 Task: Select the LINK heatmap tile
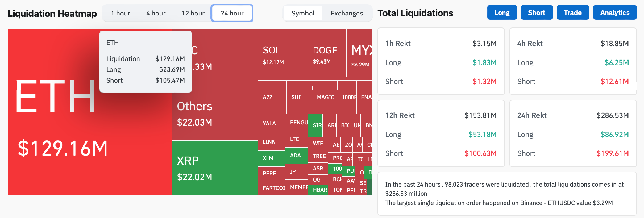click(x=271, y=142)
